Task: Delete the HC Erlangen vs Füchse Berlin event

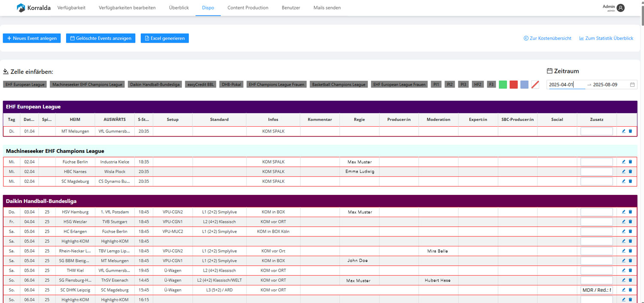Action: tap(630, 232)
